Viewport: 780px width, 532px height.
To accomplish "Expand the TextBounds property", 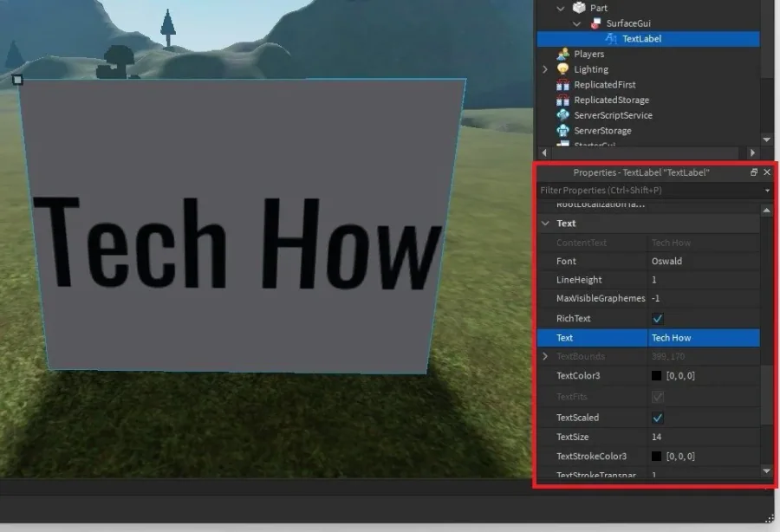I will (545, 356).
